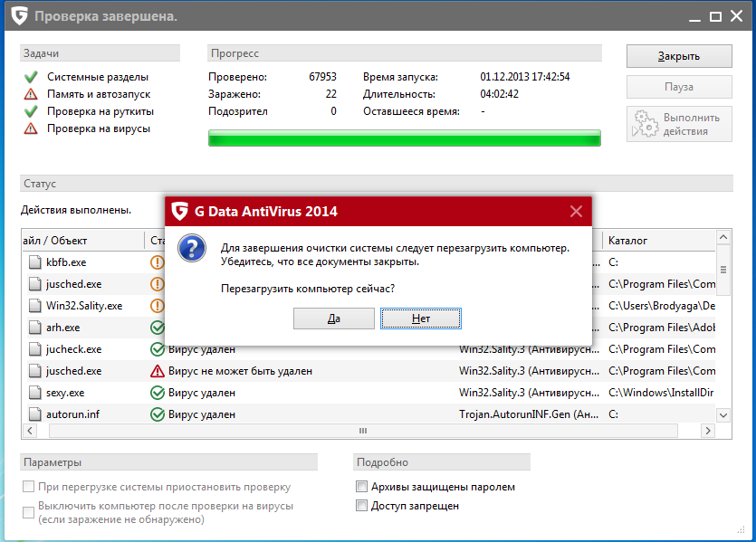Click Действия выполнены status text
Image resolution: width=756 pixels, height=542 pixels.
(x=76, y=210)
